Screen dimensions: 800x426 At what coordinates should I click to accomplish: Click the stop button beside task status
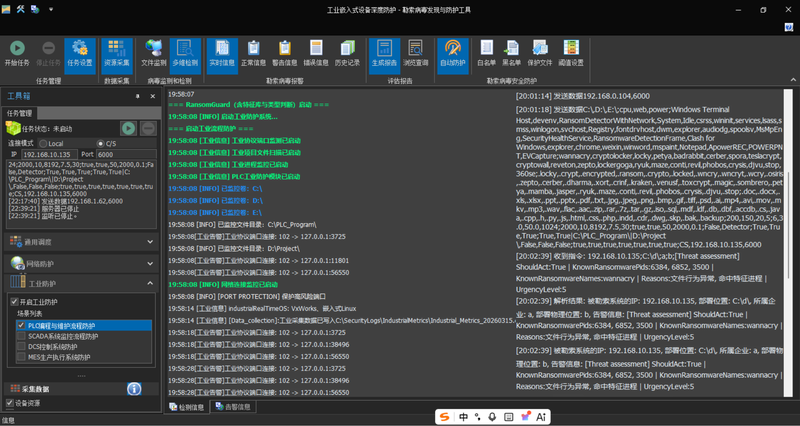pyautogui.click(x=148, y=129)
